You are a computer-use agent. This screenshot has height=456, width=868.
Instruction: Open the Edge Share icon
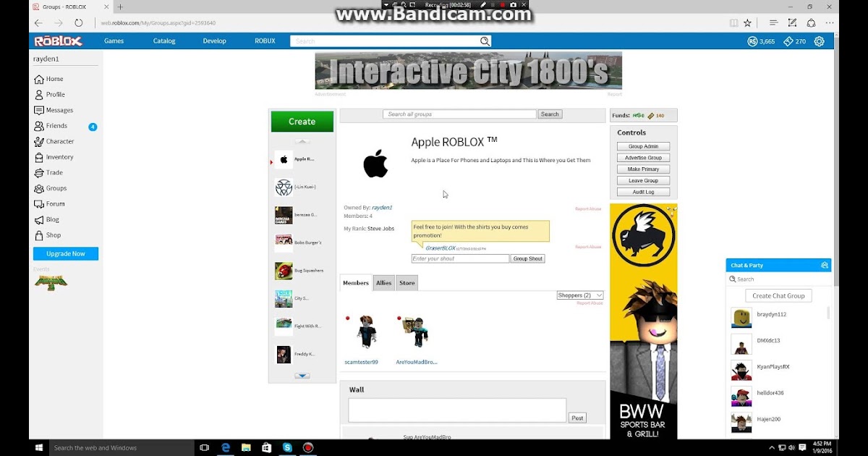coord(812,22)
